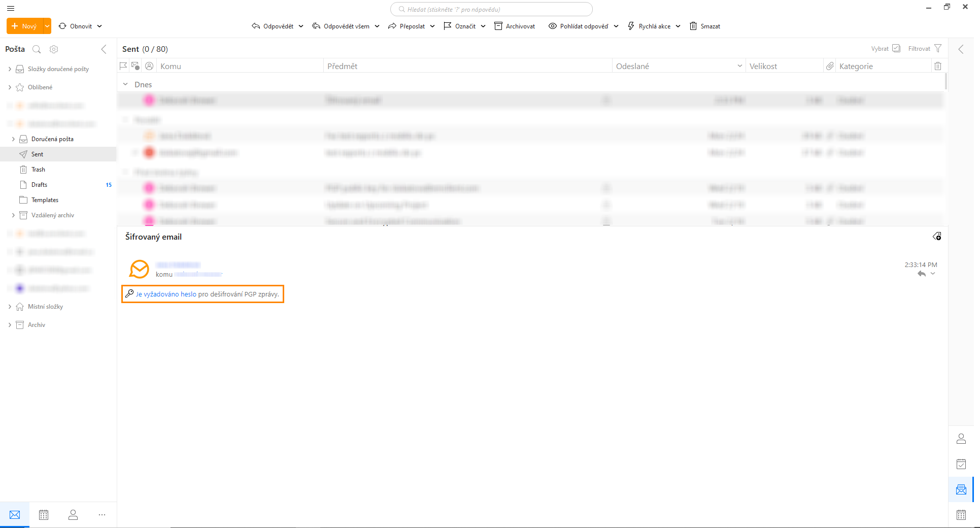Click the reply arrow icon in message header
The height and width of the screenshot is (528, 980).
[x=922, y=274]
